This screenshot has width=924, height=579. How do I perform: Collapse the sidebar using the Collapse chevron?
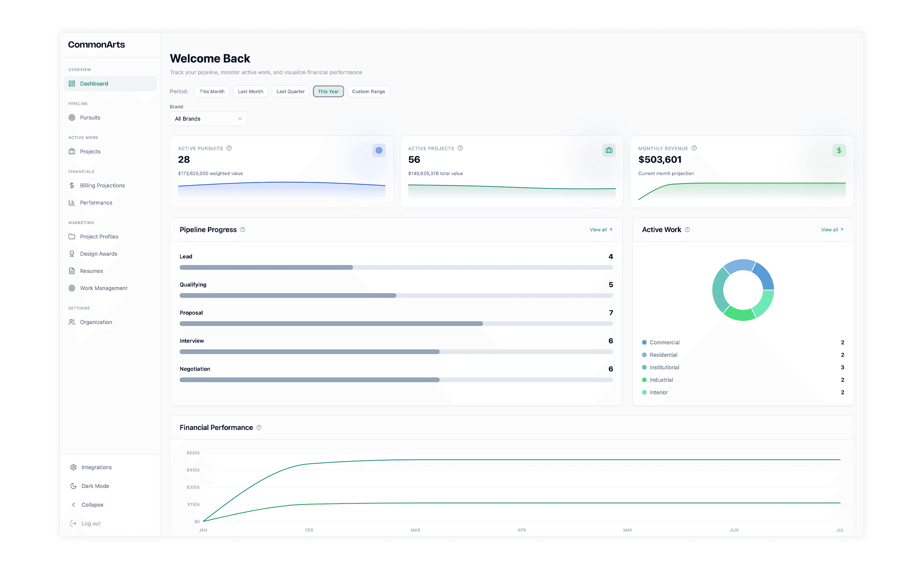[x=74, y=505]
